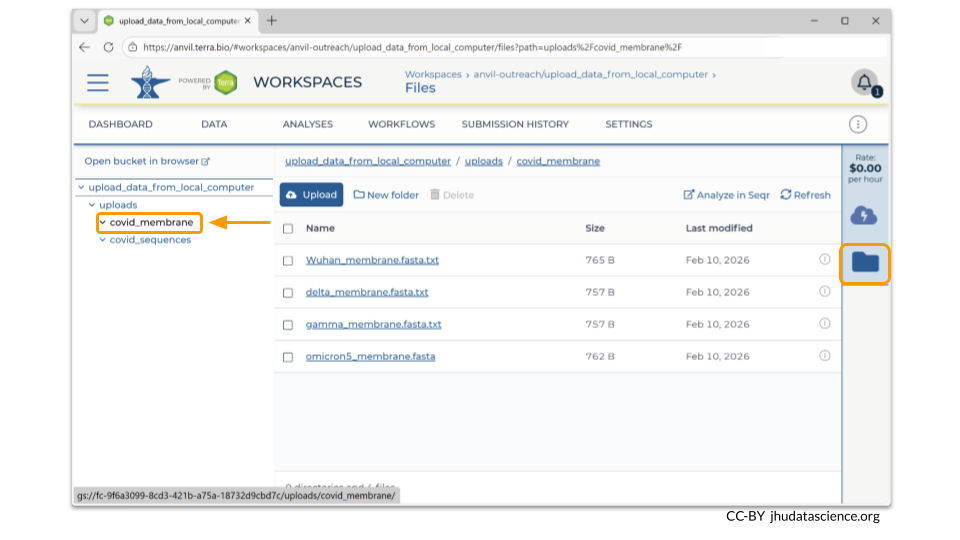
Task: Click the 765 B size cell
Action: (599, 260)
